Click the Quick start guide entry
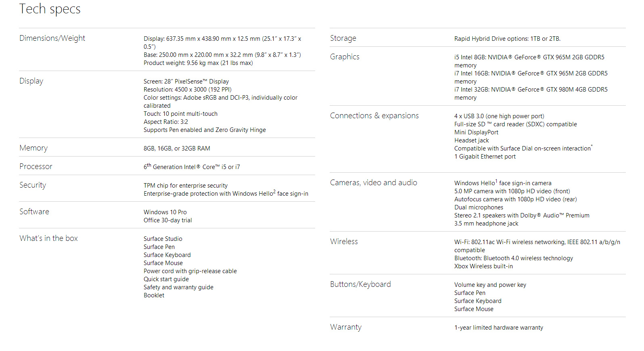Screen dimensions: 644x351 tap(166, 279)
